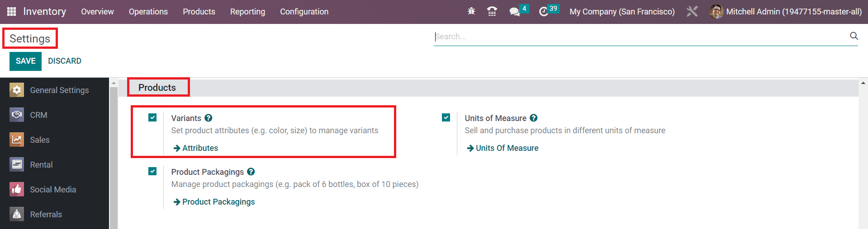Uncheck the Units of Measure checkbox
868x229 pixels.
(446, 117)
